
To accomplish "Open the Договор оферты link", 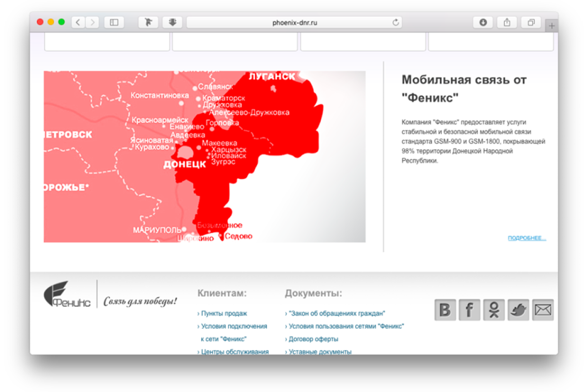I will click(314, 339).
